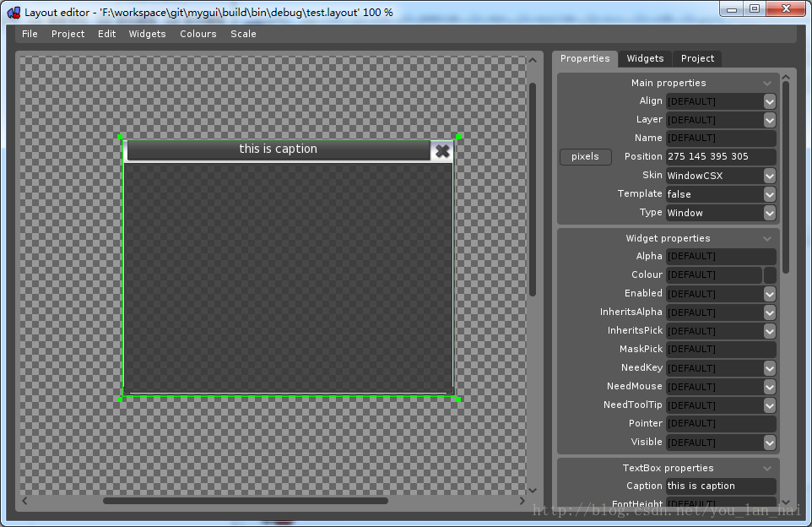Click the MaskPick input field
This screenshot has height=527, width=812.
pos(721,350)
